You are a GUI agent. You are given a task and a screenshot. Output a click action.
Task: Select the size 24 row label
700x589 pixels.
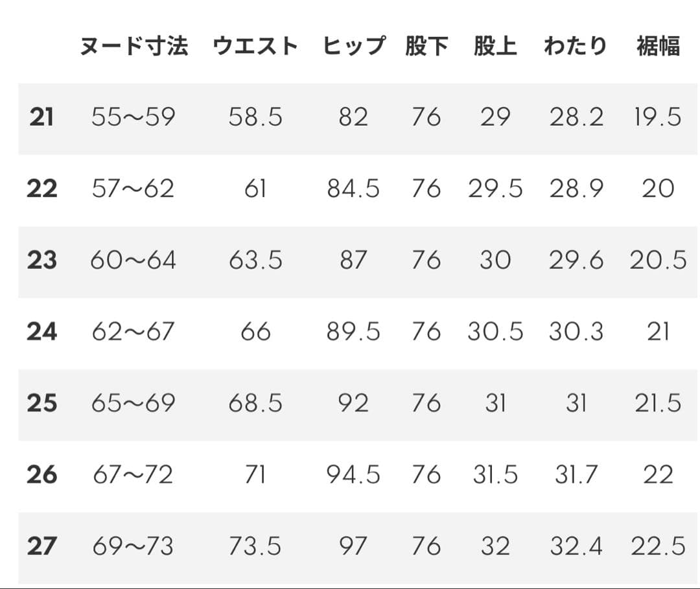(41, 332)
